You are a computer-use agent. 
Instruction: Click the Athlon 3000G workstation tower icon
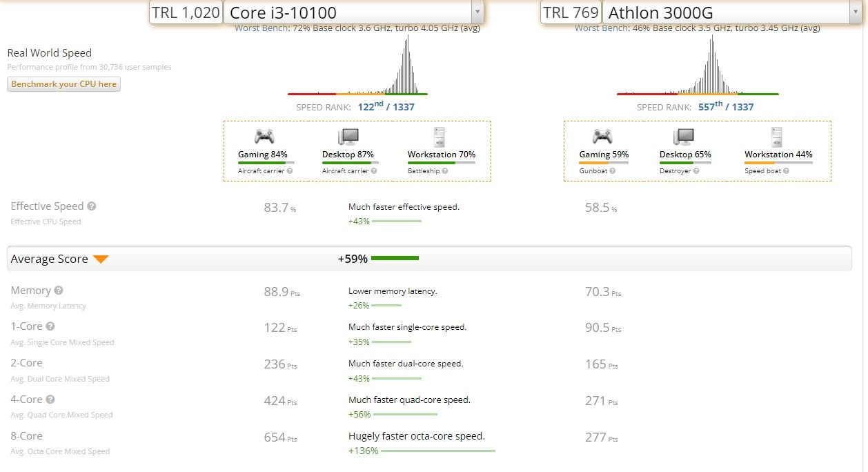(777, 136)
